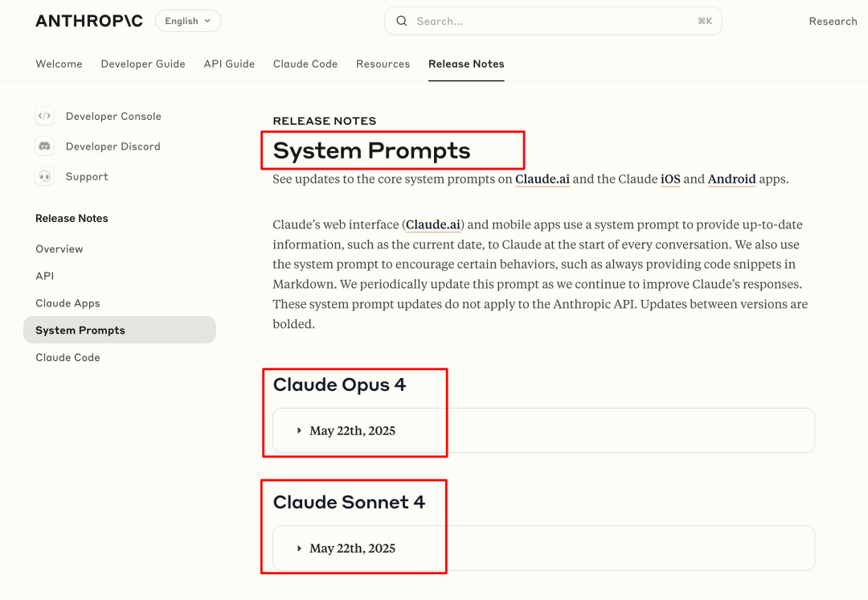Screen dimensions: 868x600
Task: Follow the Android app link
Action: pyautogui.click(x=731, y=179)
